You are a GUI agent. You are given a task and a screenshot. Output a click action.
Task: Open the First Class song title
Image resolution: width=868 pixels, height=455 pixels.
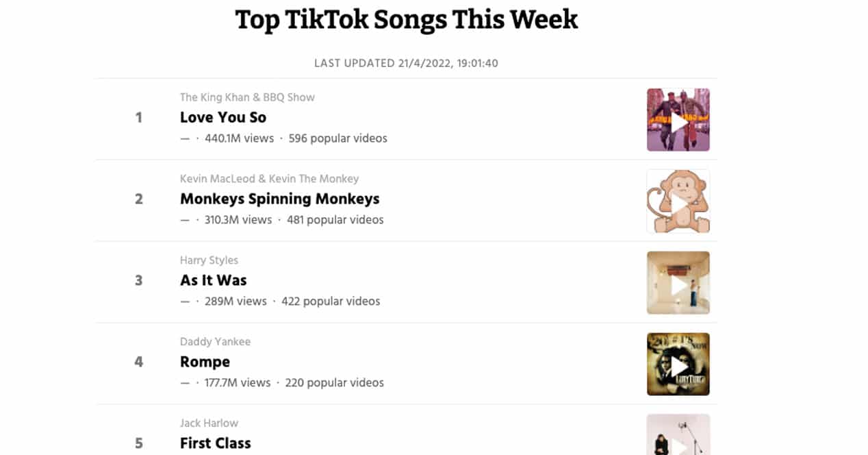[215, 443]
